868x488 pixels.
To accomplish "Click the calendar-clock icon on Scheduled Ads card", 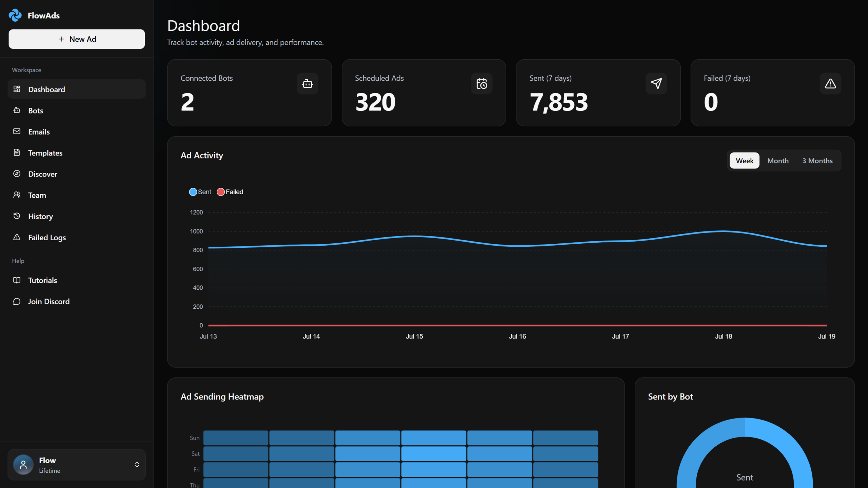I will tap(481, 83).
